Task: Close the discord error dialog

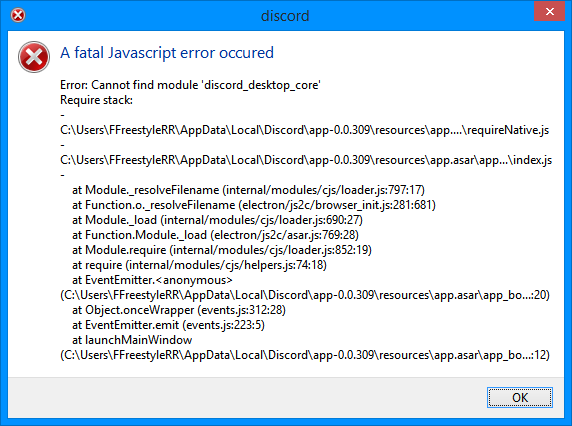Action: pos(549,12)
